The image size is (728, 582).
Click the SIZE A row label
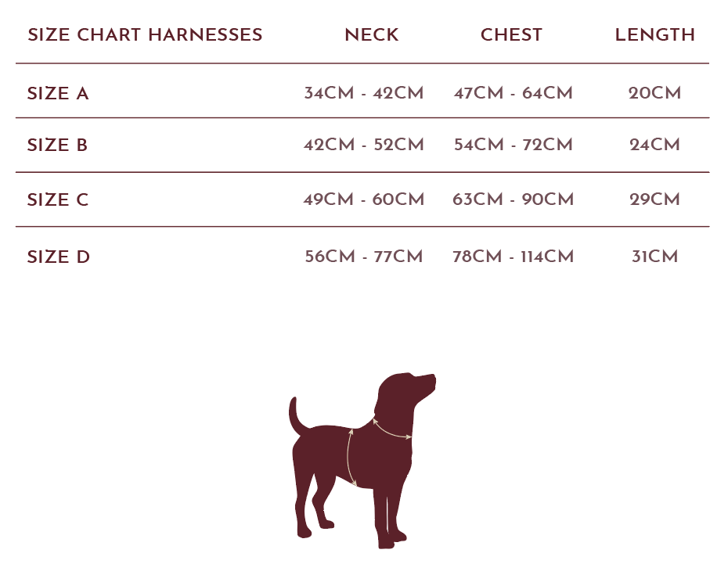58,94
